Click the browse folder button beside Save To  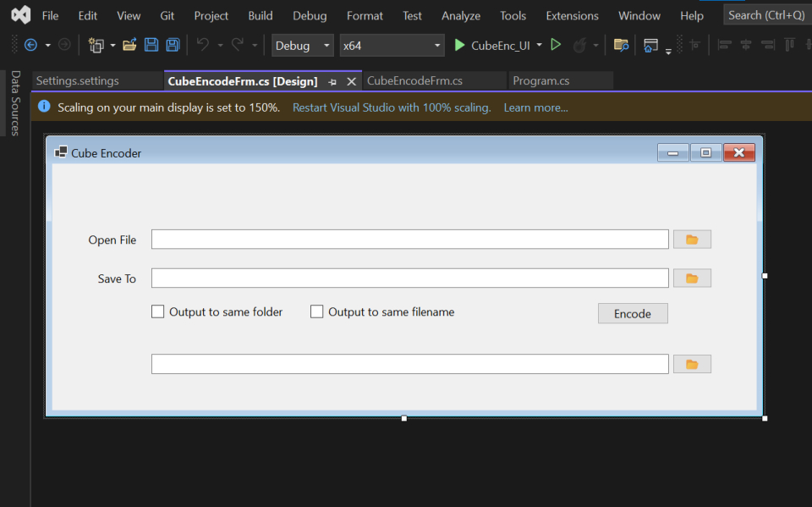pyautogui.click(x=693, y=278)
